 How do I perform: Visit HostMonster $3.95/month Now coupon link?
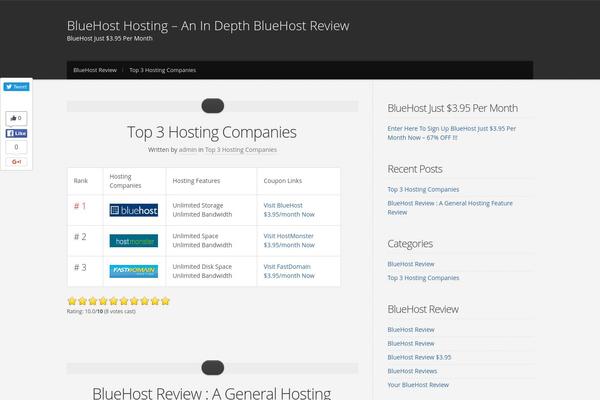point(289,240)
